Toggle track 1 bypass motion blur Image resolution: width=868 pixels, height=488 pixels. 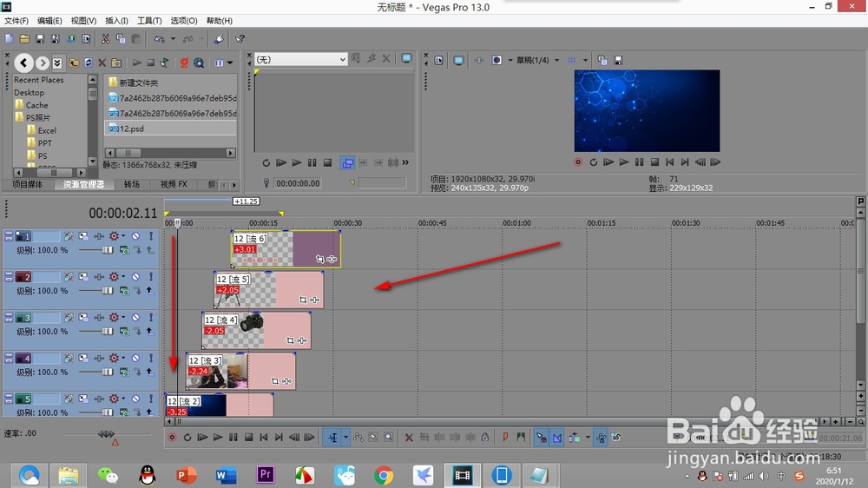pos(68,236)
